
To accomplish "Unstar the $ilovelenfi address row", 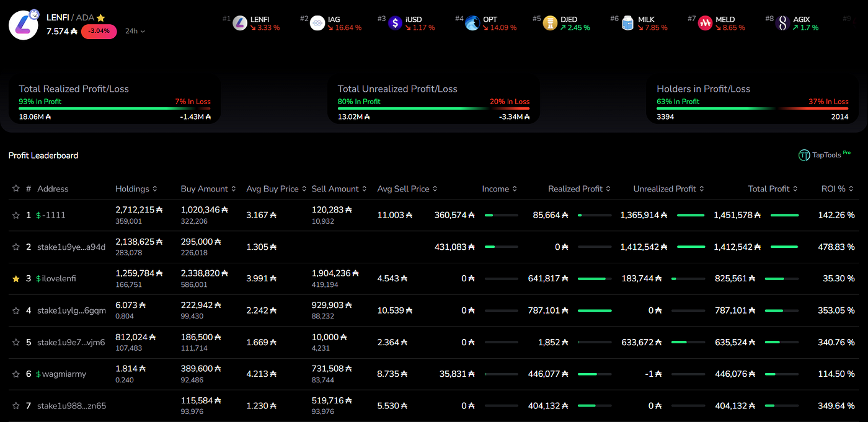I will 16,279.
